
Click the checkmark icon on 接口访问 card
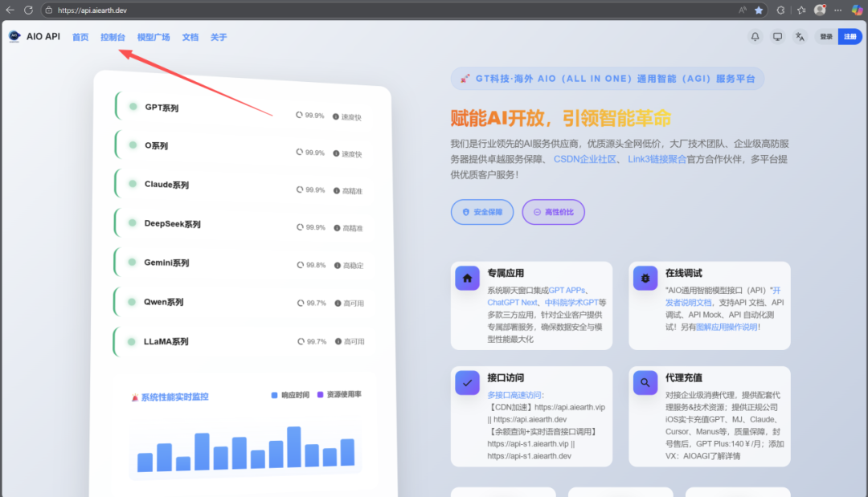(x=467, y=382)
